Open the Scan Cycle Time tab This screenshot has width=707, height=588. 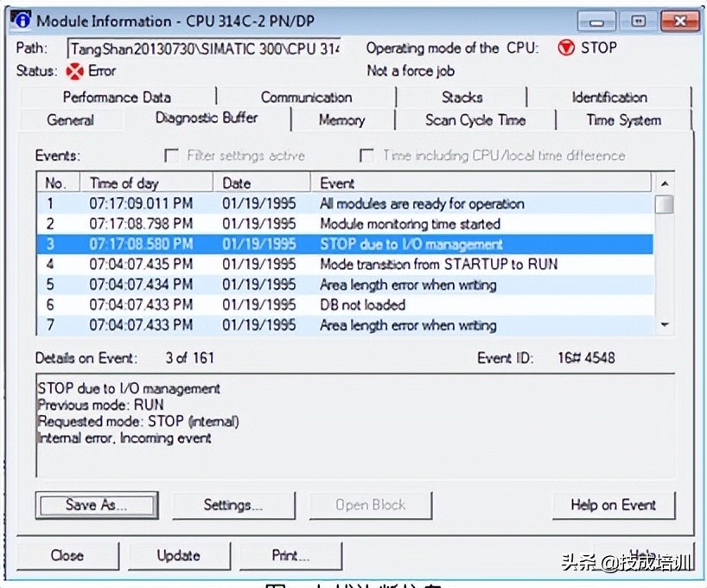click(x=475, y=120)
